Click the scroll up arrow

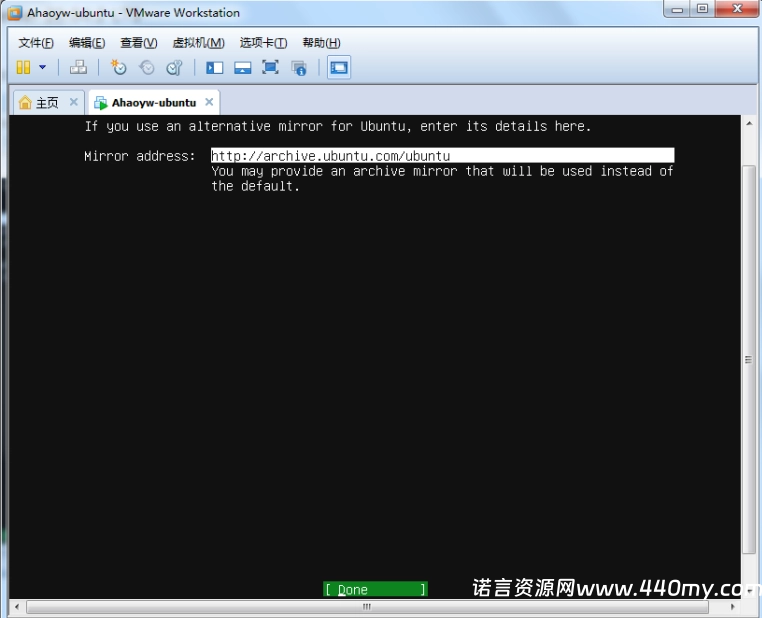(x=748, y=123)
